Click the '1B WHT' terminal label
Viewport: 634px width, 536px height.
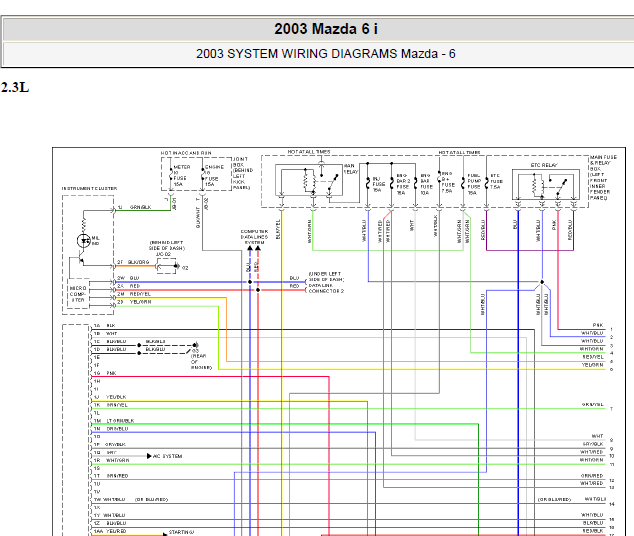[x=106, y=334]
